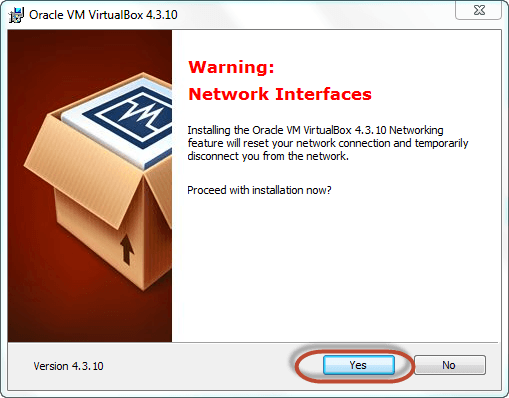Confirm installation with the Yes button
This screenshot has width=509, height=398.
(359, 365)
